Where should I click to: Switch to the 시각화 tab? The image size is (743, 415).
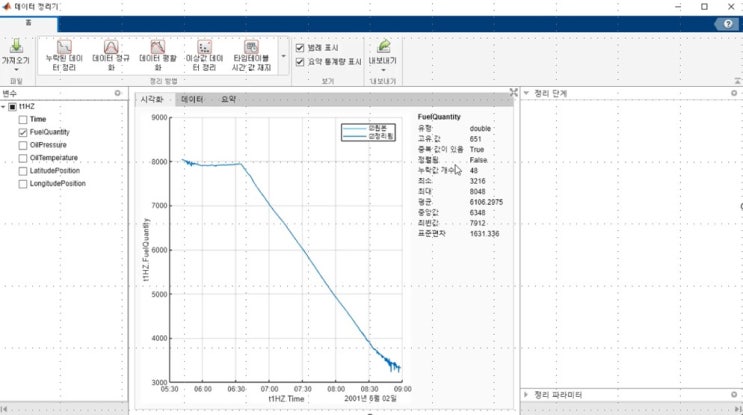[152, 99]
